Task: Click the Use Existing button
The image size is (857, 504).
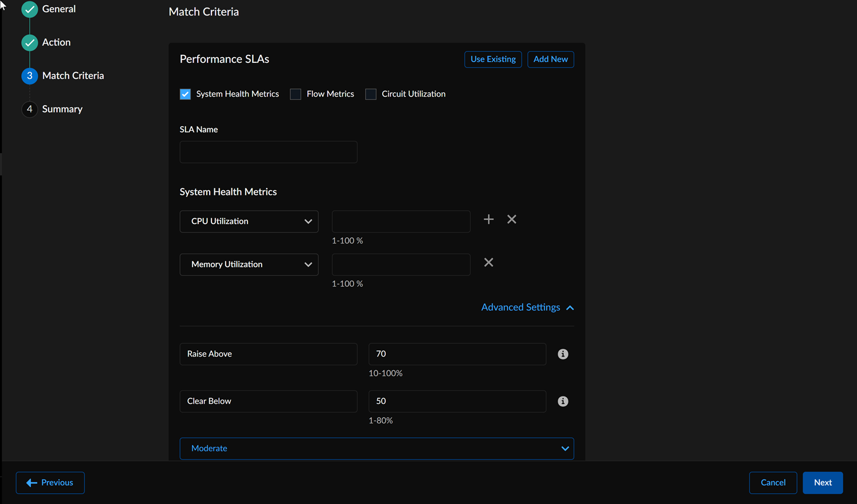Action: (493, 59)
